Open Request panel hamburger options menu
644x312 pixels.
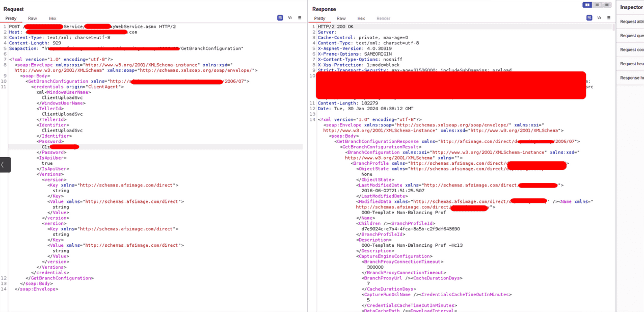(x=300, y=18)
